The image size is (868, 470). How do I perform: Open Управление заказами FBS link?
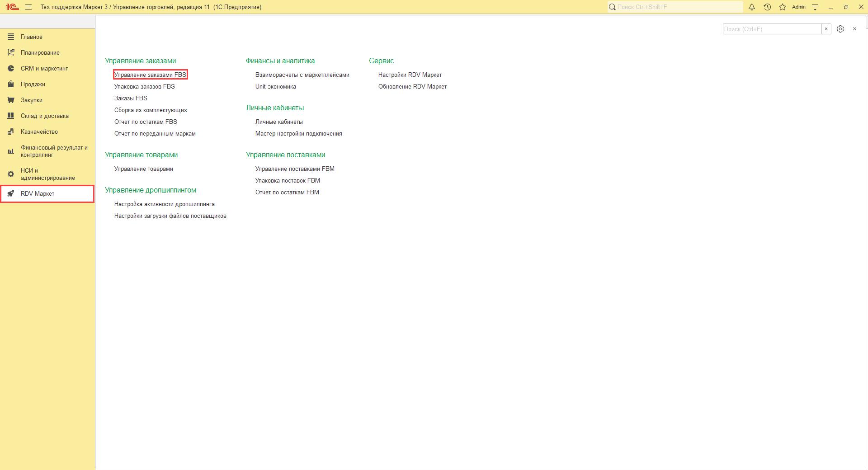(x=151, y=75)
